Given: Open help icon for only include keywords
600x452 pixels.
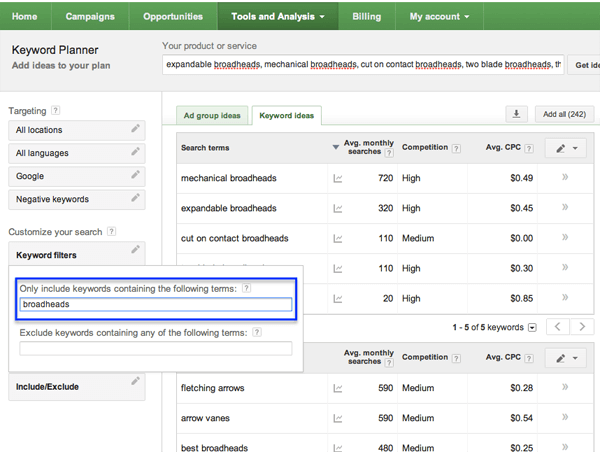Looking at the screenshot, I should (x=247, y=288).
